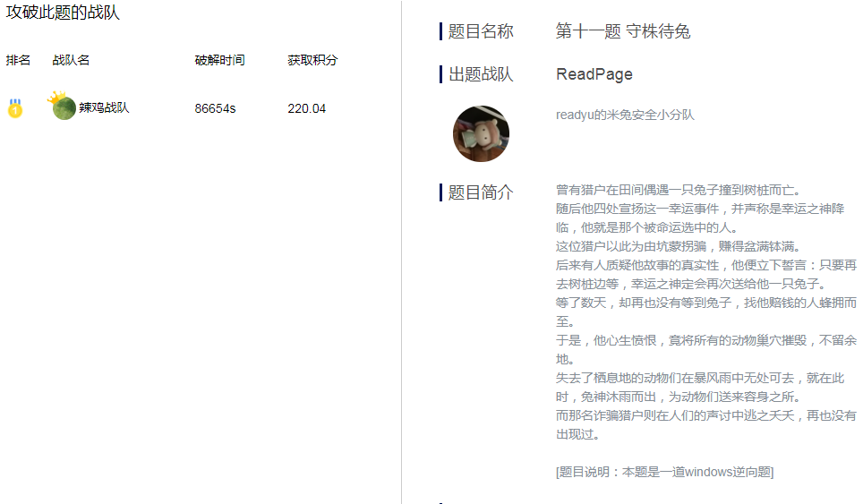Click the 排名 column header

click(x=18, y=60)
